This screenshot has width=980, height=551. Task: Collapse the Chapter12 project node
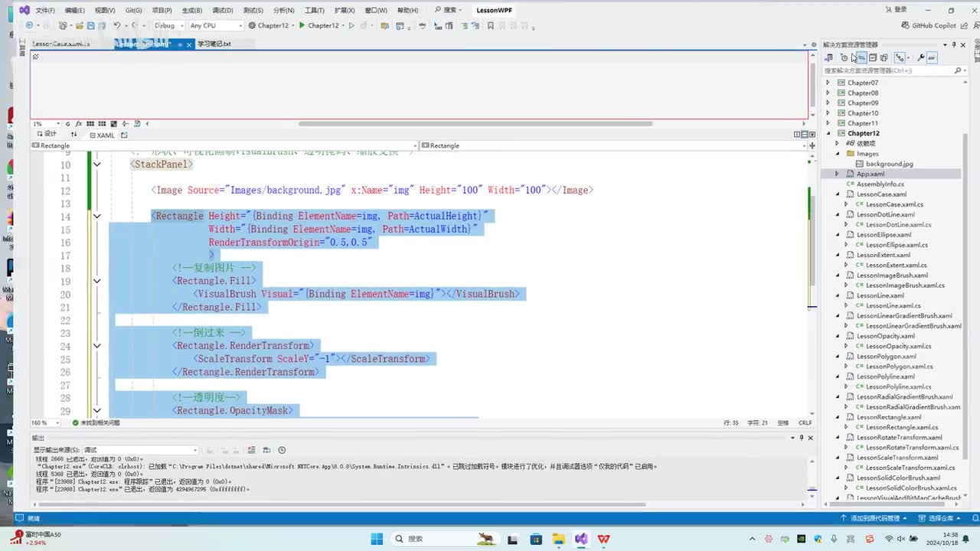click(x=828, y=133)
